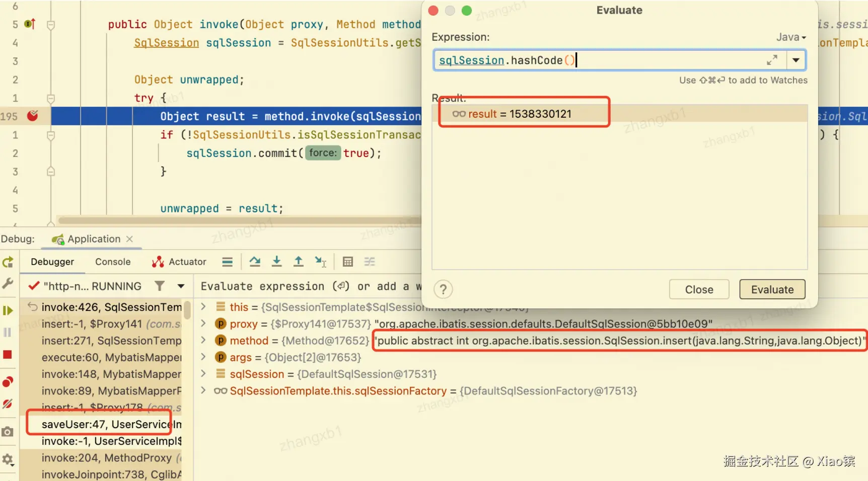Click the thread filter funnel icon
The width and height of the screenshot is (868, 481).
[160, 286]
